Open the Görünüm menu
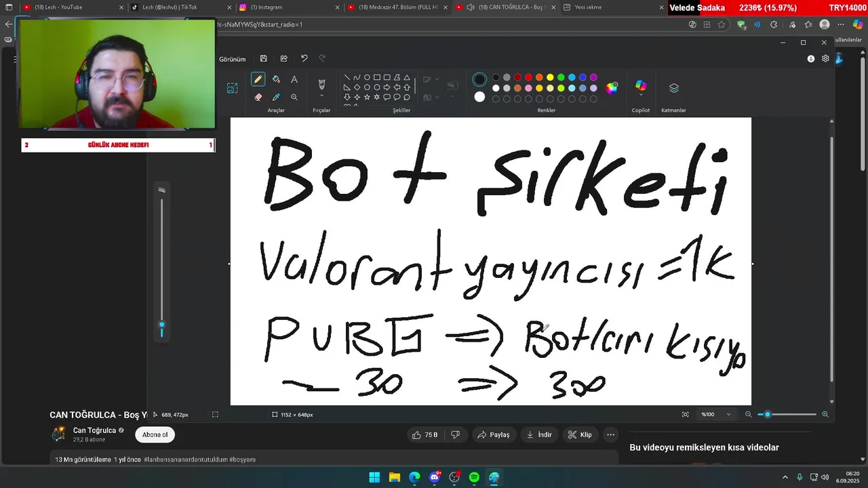 (x=232, y=59)
